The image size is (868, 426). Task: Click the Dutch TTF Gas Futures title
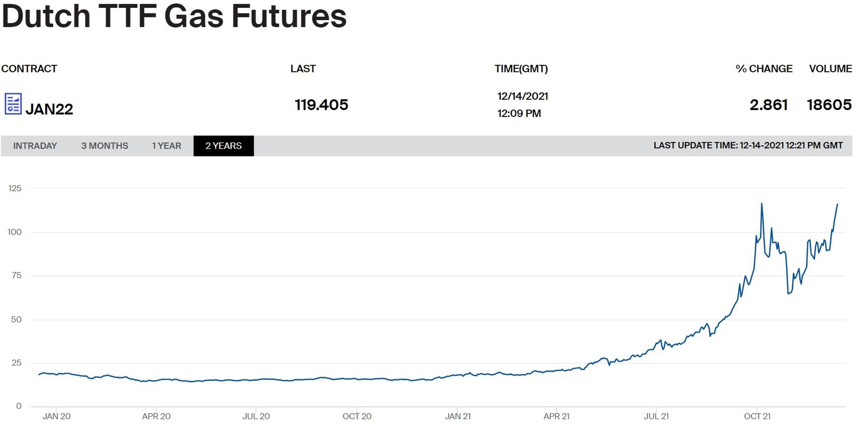tap(174, 16)
